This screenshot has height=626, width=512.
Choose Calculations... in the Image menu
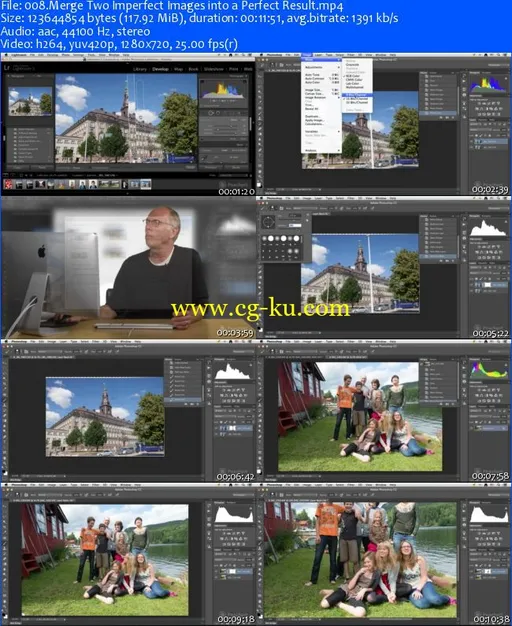[321, 124]
